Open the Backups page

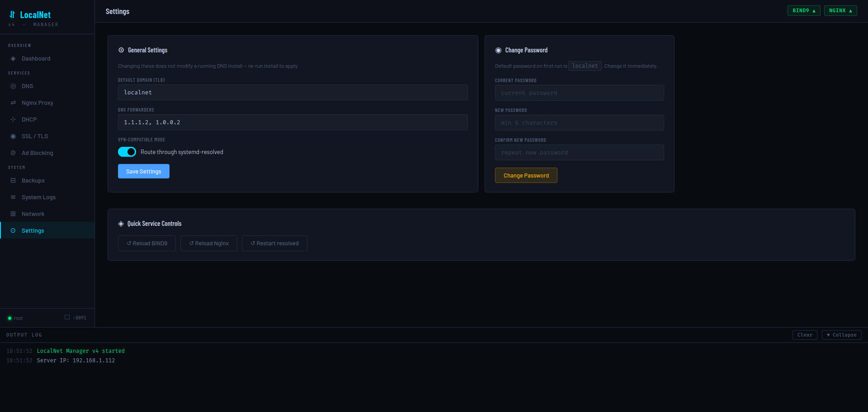pos(47,181)
